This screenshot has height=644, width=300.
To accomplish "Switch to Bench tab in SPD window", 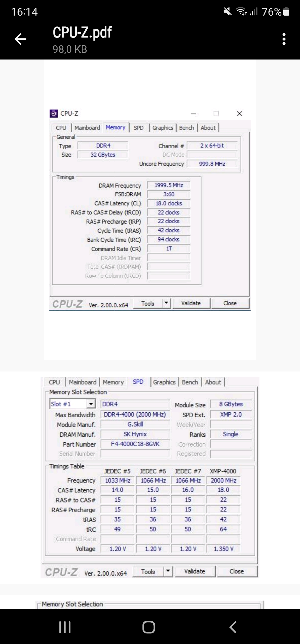I will click(x=190, y=382).
